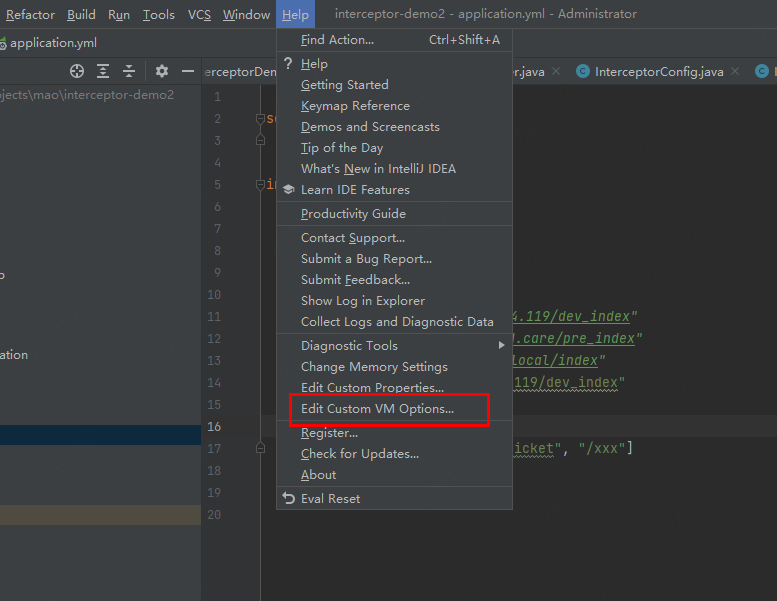Collapse the code fold marker at line 2
777x601 pixels.
[x=260, y=118]
